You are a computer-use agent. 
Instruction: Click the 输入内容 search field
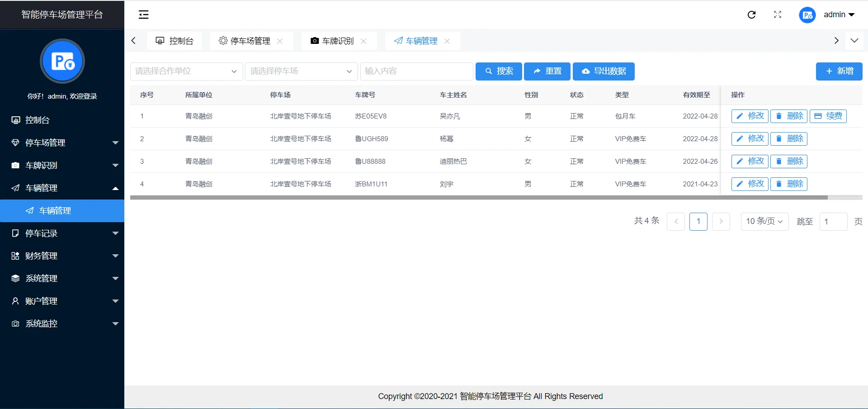416,71
